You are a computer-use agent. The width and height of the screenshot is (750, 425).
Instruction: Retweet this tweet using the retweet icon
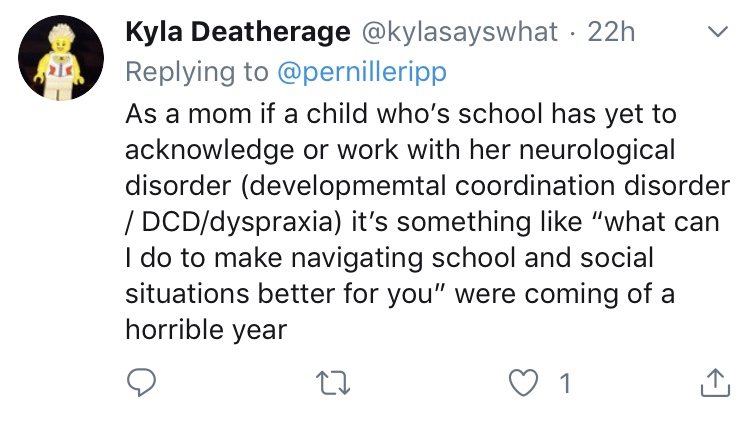pos(326,382)
